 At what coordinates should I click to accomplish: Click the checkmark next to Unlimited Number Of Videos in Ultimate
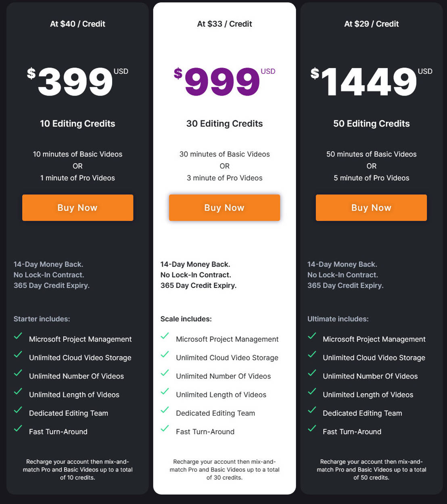coord(311,373)
